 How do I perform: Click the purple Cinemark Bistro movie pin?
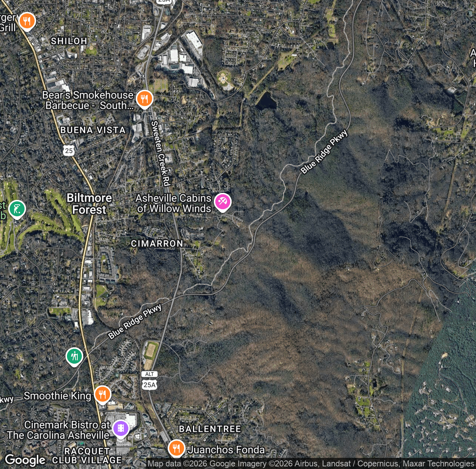point(120,429)
